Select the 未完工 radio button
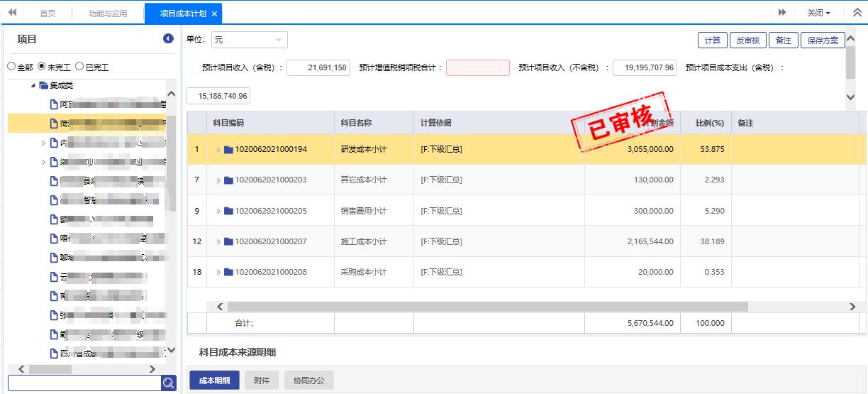868x394 pixels. tap(42, 67)
